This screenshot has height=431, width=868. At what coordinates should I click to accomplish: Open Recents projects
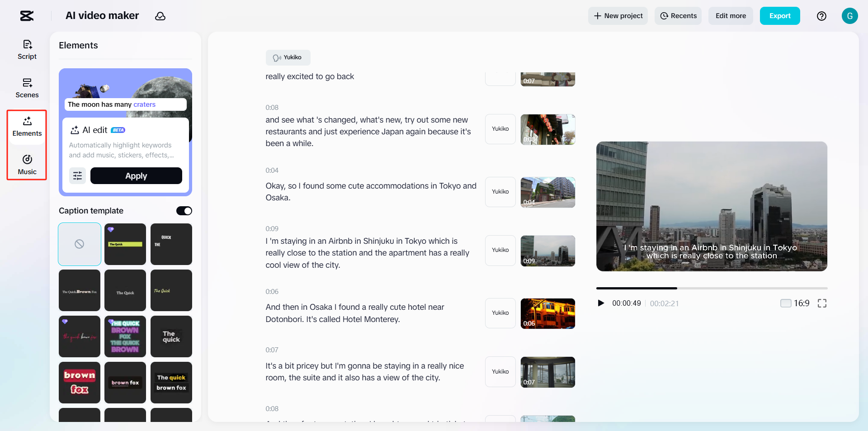pos(678,16)
